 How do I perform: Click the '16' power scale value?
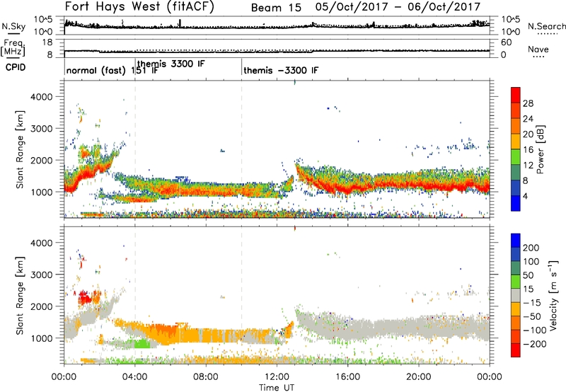pyautogui.click(x=528, y=150)
